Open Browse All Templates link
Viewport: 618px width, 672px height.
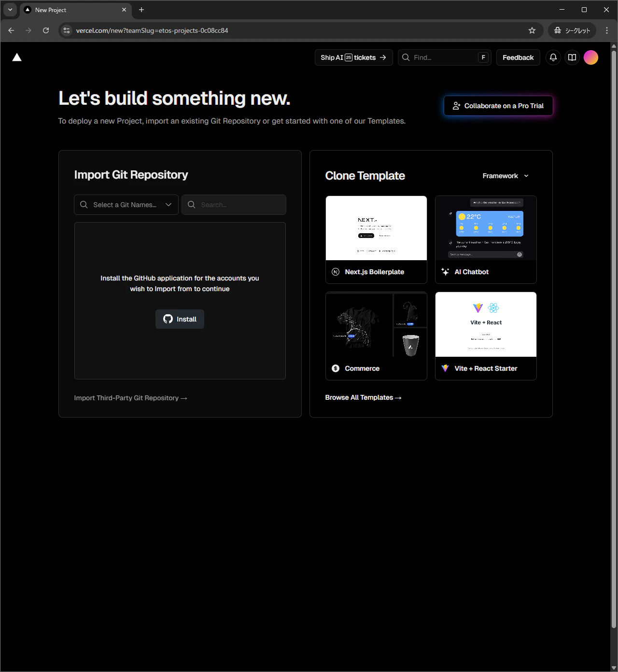pyautogui.click(x=363, y=397)
